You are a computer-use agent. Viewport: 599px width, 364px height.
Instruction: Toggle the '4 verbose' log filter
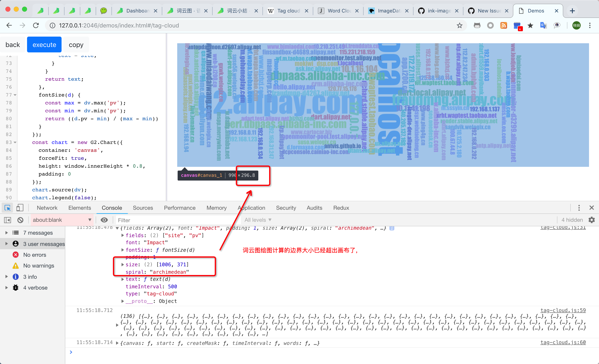tap(35, 287)
